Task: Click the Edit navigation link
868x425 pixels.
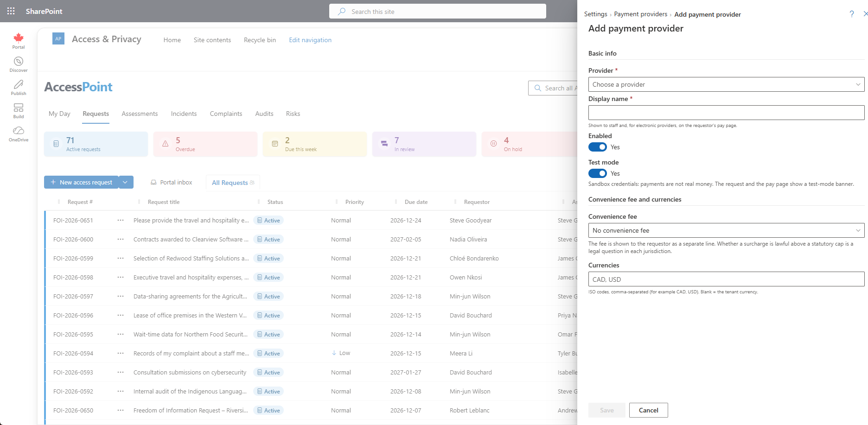Action: point(310,40)
